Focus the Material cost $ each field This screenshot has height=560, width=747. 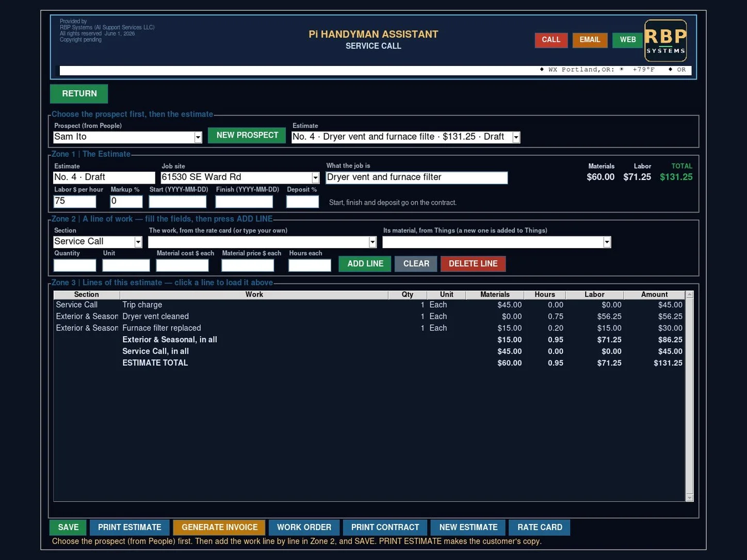tap(182, 265)
